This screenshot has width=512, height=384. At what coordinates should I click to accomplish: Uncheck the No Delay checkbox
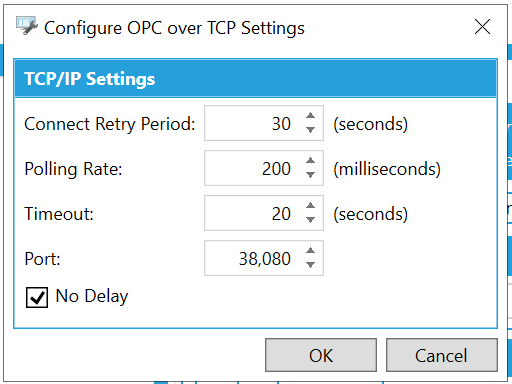point(37,297)
